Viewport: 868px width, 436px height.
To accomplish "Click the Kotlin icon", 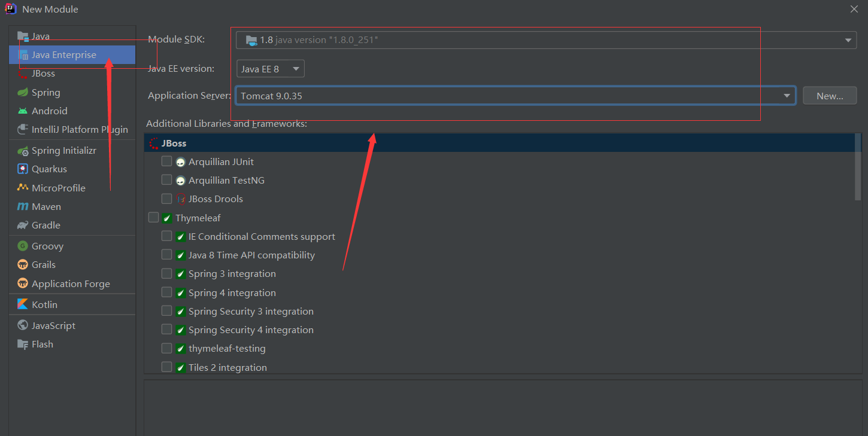I will (x=23, y=304).
